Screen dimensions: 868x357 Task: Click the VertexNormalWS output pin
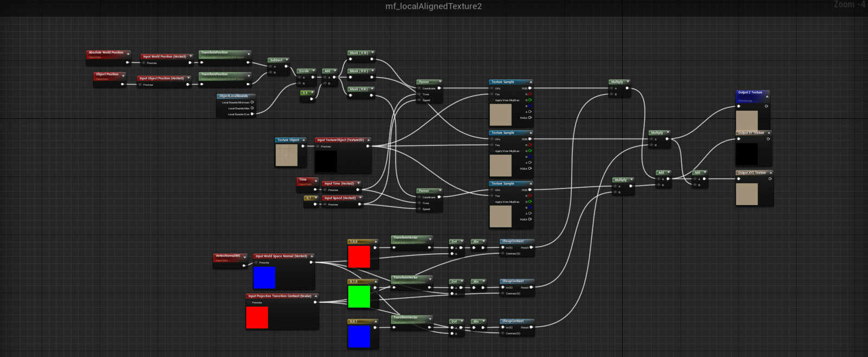coord(244,266)
